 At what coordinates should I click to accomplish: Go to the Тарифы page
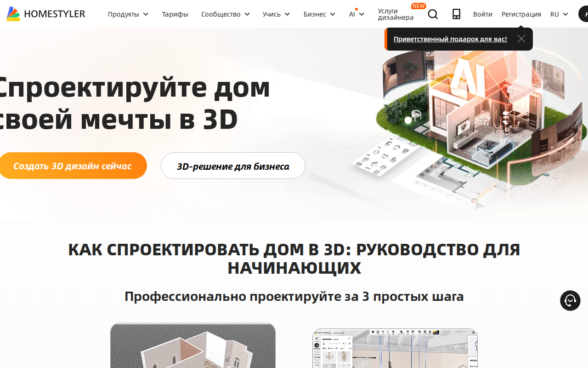pos(175,14)
